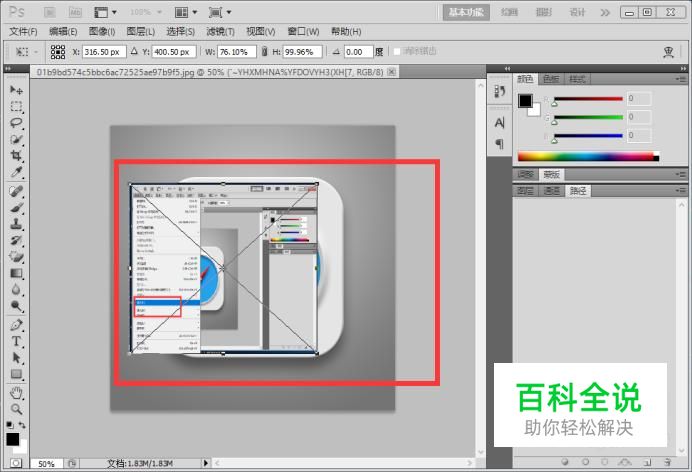Select the Spot Healing Brush tool
Screen dimensions: 692x472
click(16, 191)
